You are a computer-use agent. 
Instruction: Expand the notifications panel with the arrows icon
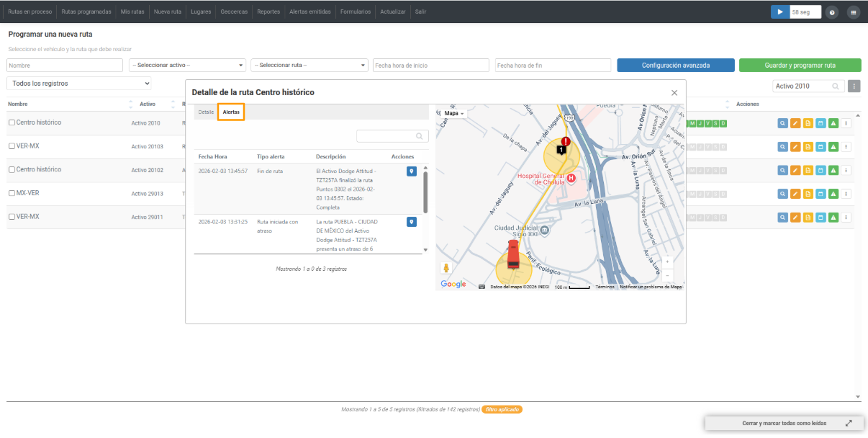(849, 424)
